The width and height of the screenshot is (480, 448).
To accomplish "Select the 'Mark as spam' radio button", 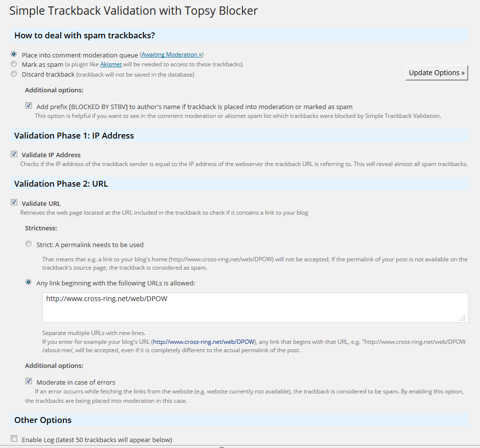I will tap(14, 64).
